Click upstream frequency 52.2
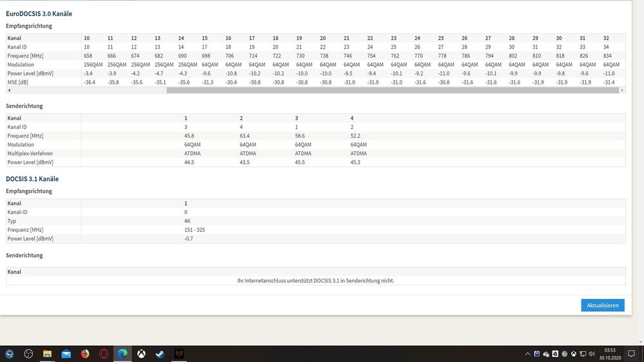The image size is (644, 362). click(x=355, y=136)
